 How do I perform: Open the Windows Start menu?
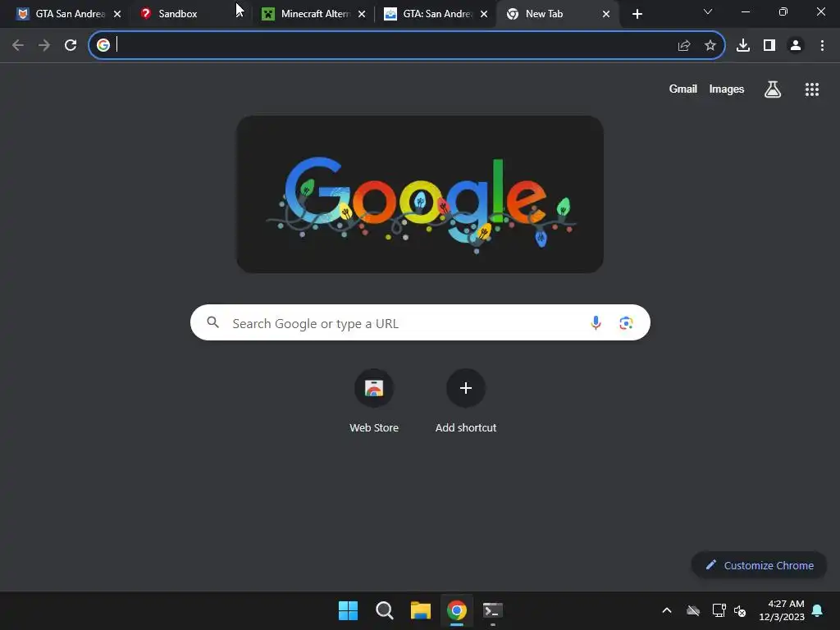(x=348, y=610)
